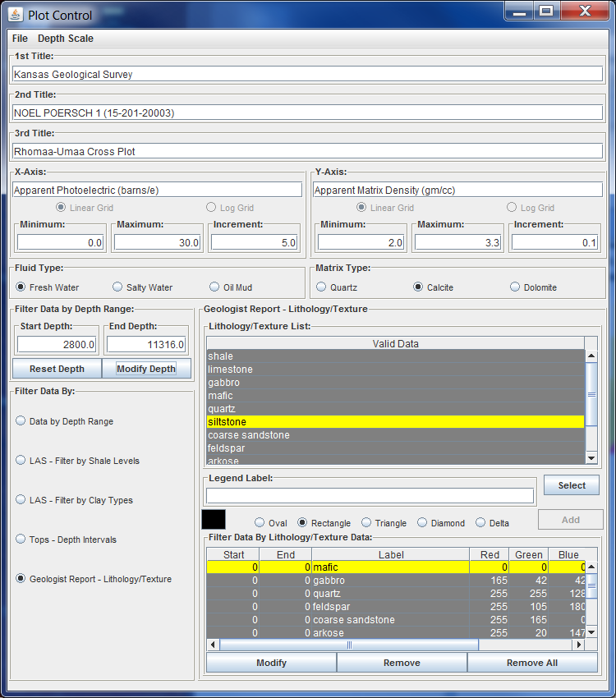Click the Java icon in the title bar
Image resolution: width=616 pixels, height=698 pixels.
click(15, 15)
